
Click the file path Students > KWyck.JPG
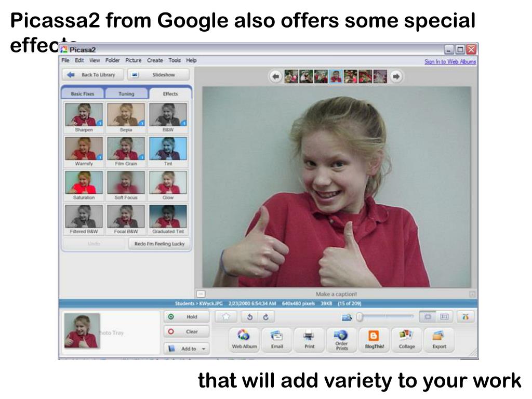[199, 303]
